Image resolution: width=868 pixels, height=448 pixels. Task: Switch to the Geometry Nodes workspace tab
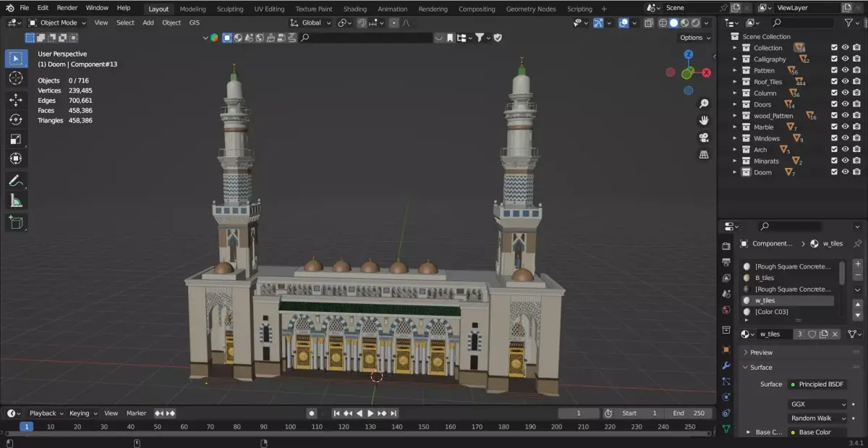coord(531,9)
